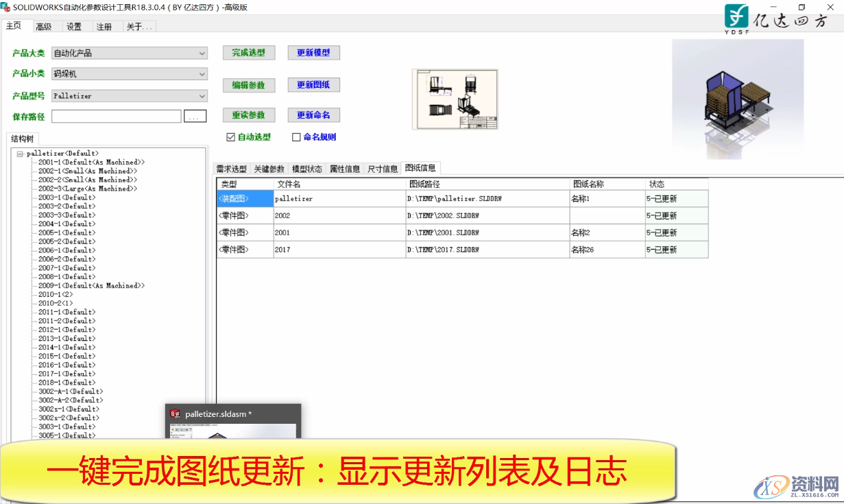Viewport: 844px width, 504px height.
Task: Switch to the 尺寸信息 tab
Action: tap(382, 167)
